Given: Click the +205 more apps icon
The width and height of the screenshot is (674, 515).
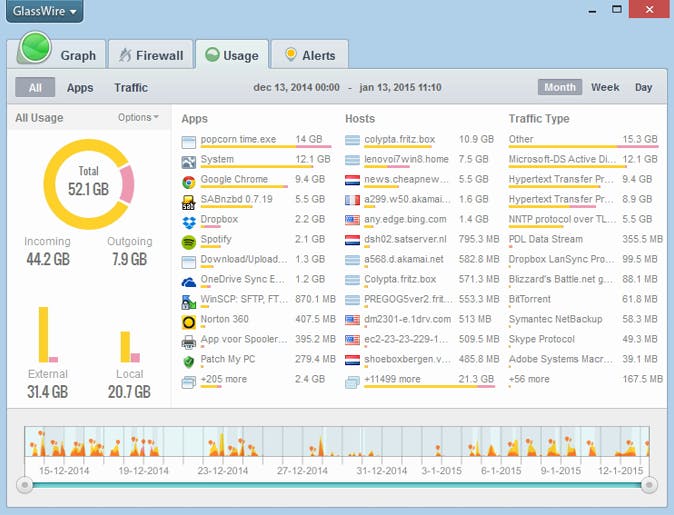Looking at the screenshot, I should 188,382.
